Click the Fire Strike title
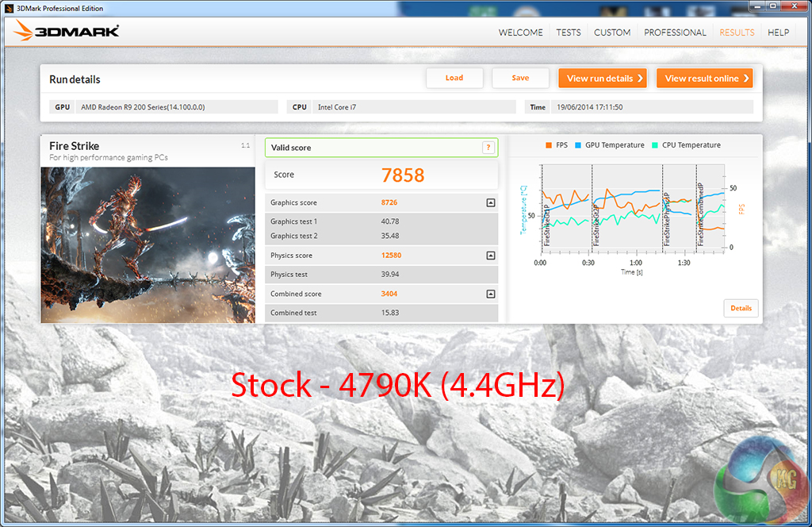The width and height of the screenshot is (812, 527). click(x=74, y=146)
